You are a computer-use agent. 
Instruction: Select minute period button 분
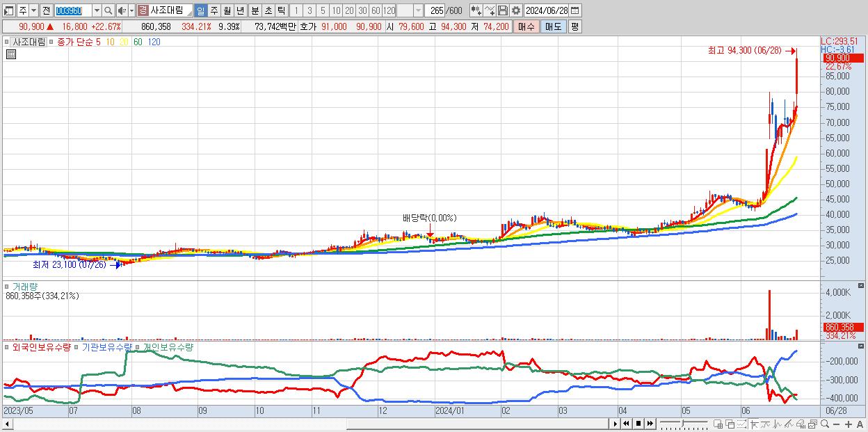tap(255, 10)
